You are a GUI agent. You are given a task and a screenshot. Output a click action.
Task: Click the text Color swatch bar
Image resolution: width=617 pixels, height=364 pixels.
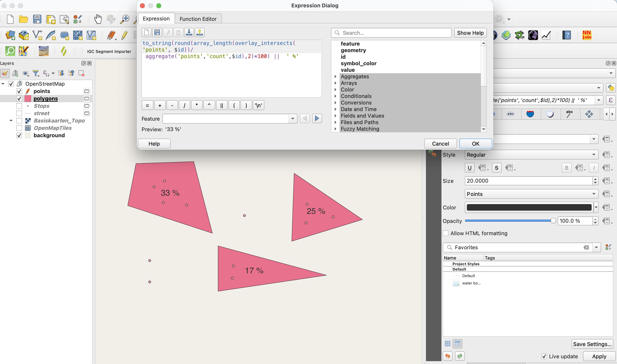click(x=529, y=207)
